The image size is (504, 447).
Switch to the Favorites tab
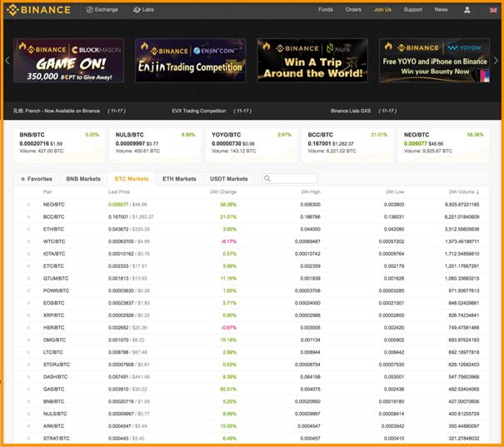pyautogui.click(x=37, y=179)
